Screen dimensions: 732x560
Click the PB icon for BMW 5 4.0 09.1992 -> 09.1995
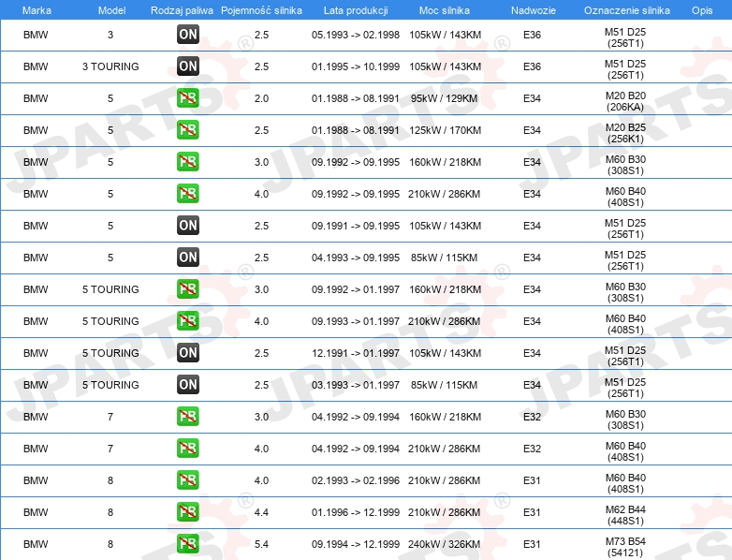point(188,193)
